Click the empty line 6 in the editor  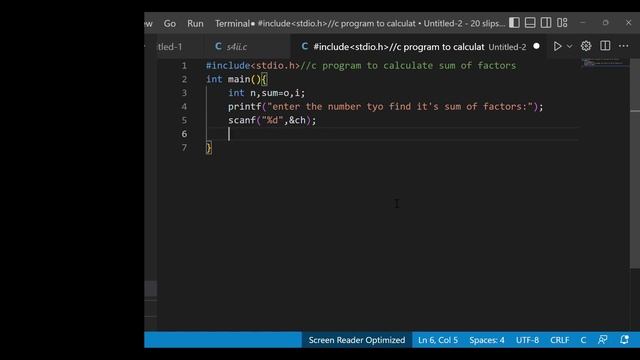(x=392, y=134)
